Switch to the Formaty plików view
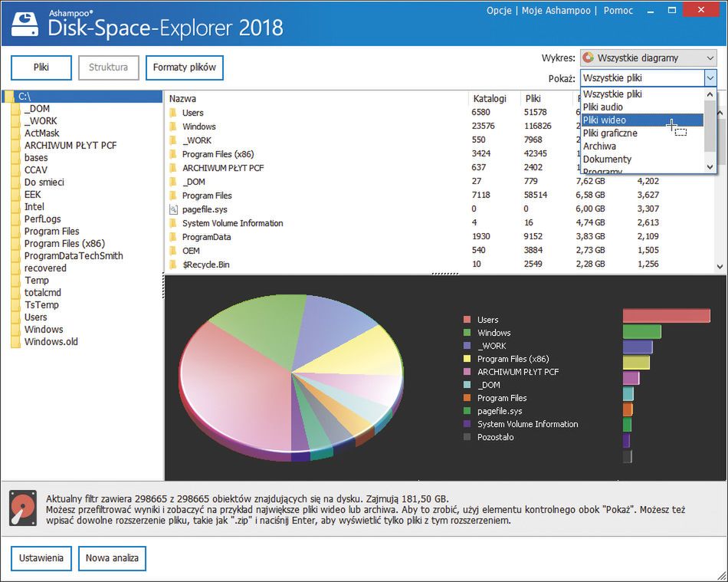This screenshot has width=728, height=582. coord(184,67)
